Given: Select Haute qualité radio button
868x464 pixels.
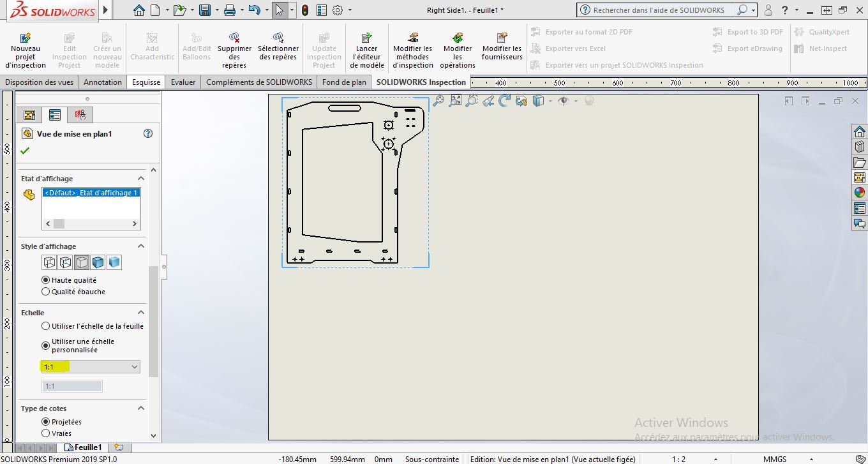Looking at the screenshot, I should click(45, 280).
